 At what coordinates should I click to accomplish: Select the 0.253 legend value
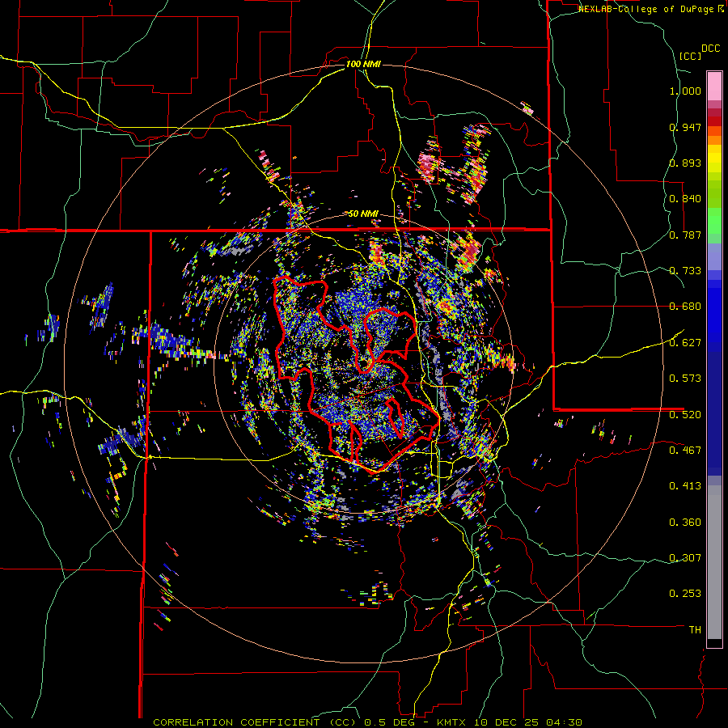[x=685, y=594]
